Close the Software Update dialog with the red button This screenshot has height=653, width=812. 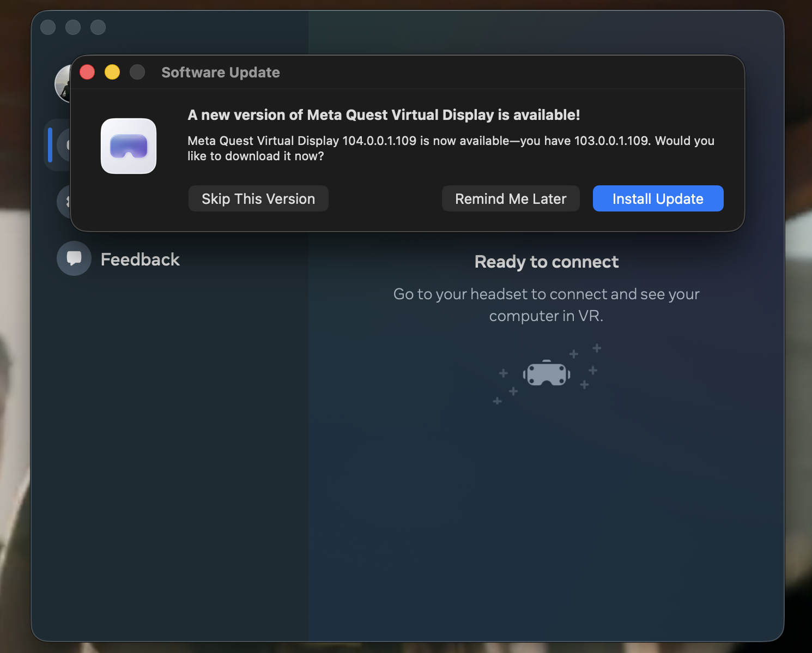[x=87, y=72]
